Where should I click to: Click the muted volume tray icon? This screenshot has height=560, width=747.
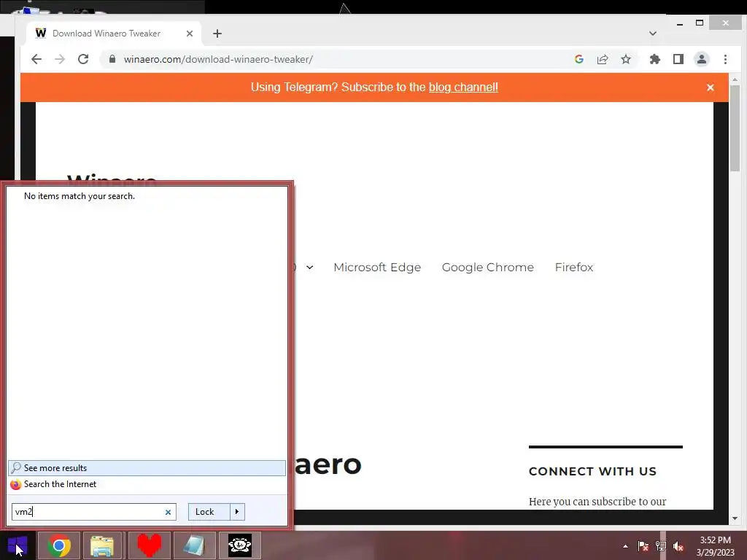click(x=678, y=546)
